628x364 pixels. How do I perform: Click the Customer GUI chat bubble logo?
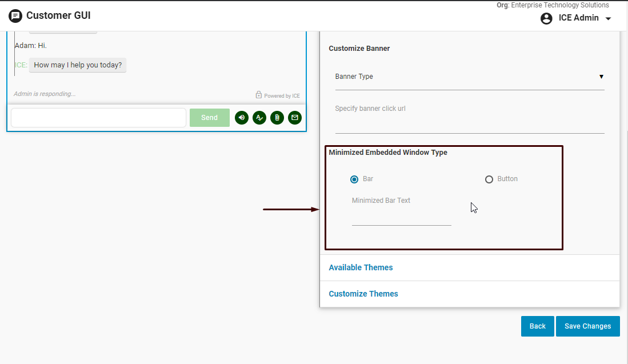click(15, 16)
